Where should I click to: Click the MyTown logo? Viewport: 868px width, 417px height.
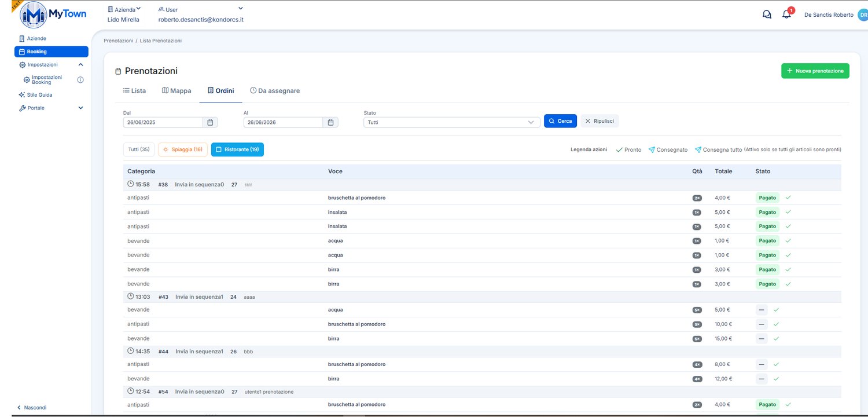(x=53, y=15)
